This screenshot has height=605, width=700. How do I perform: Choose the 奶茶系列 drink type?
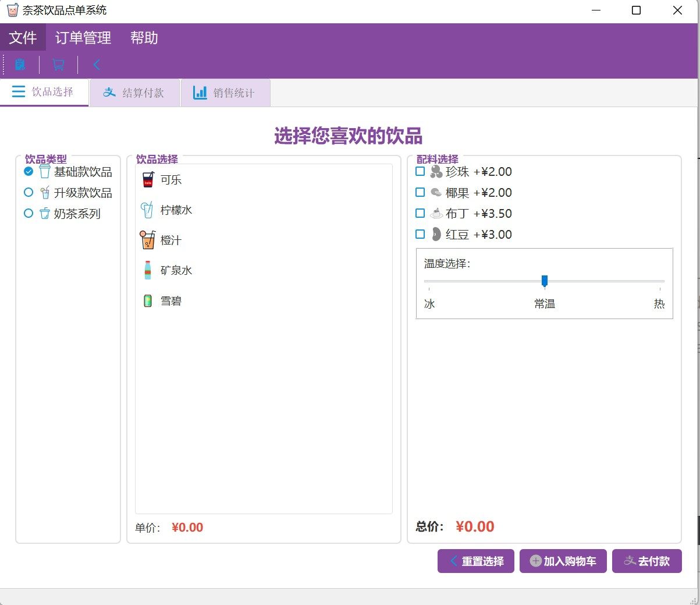[29, 214]
